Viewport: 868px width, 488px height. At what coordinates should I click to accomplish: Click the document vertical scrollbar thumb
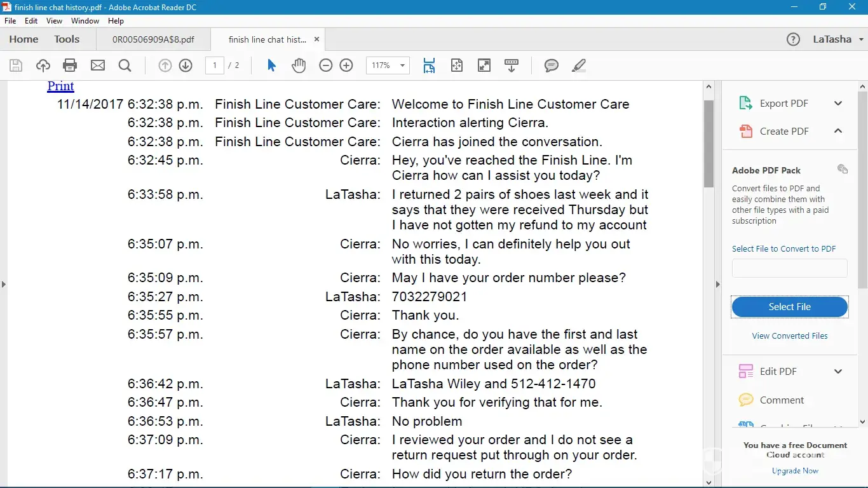(709, 144)
